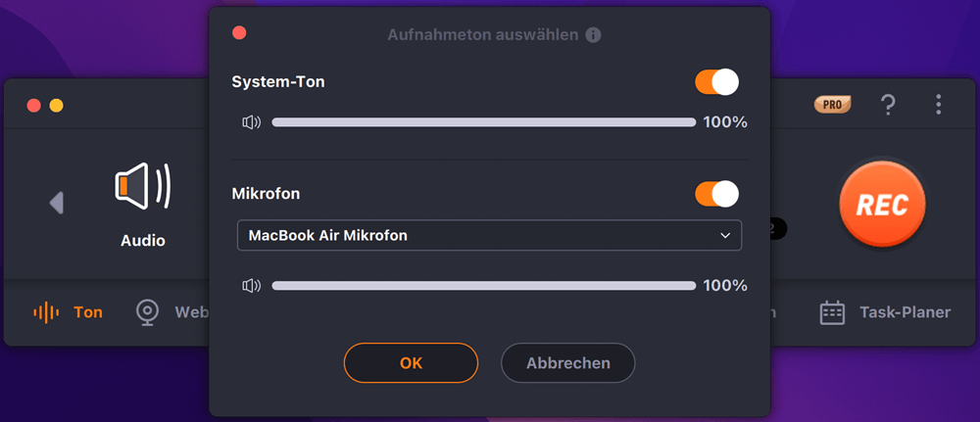Viewport: 980px width, 422px height.
Task: Click the System-Ton volume slider
Action: [x=483, y=122]
